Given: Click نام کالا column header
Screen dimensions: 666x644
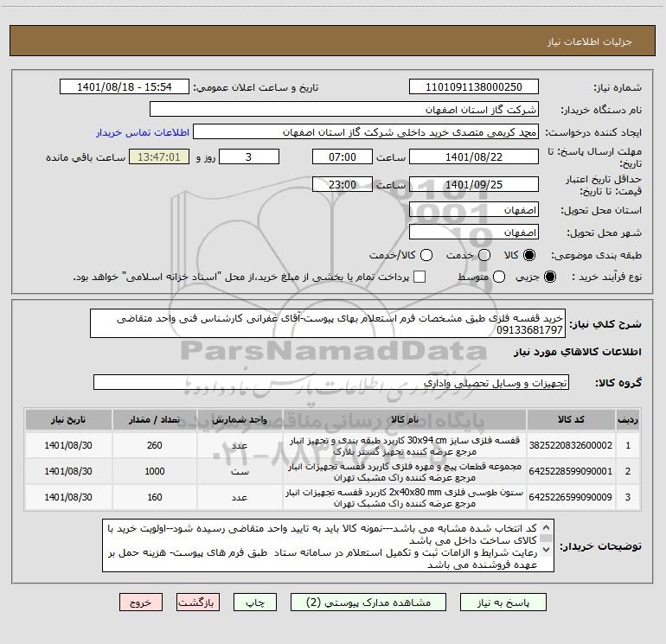Looking at the screenshot, I should point(405,419).
